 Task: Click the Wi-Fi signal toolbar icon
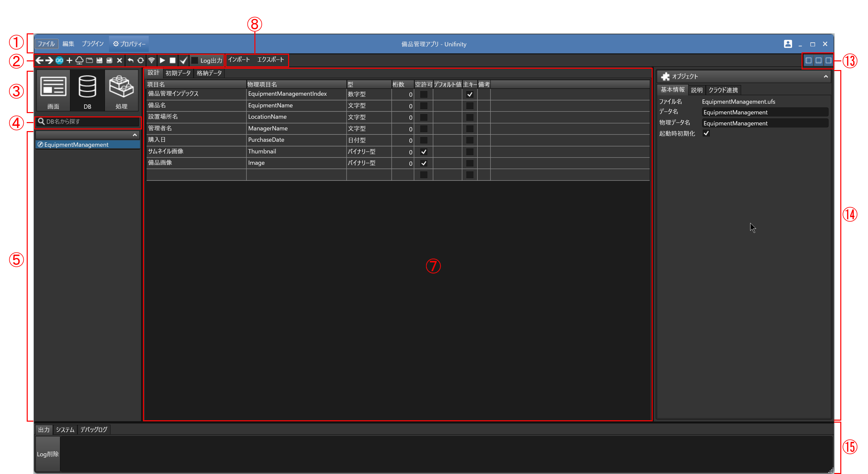152,60
